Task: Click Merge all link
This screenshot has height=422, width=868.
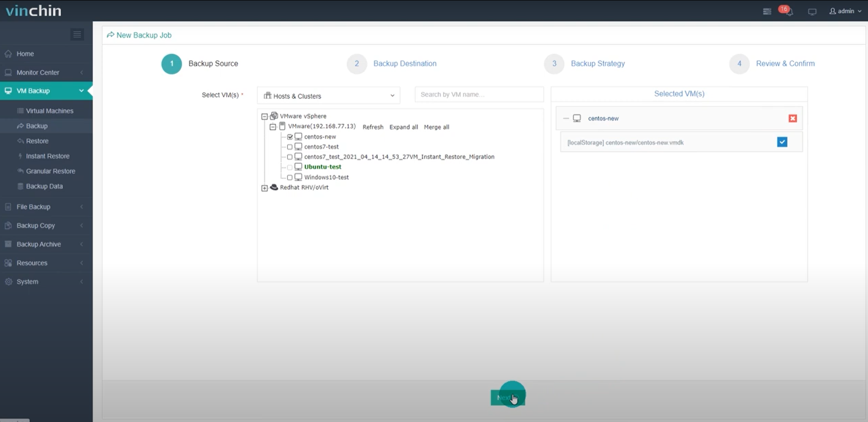Action: coord(437,127)
